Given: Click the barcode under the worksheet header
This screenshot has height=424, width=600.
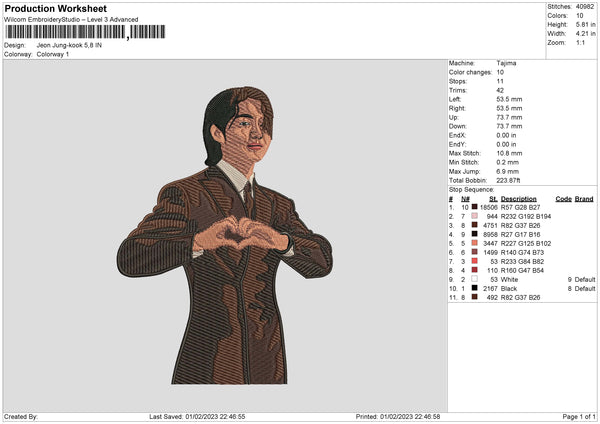Looking at the screenshot, I should coord(85,32).
